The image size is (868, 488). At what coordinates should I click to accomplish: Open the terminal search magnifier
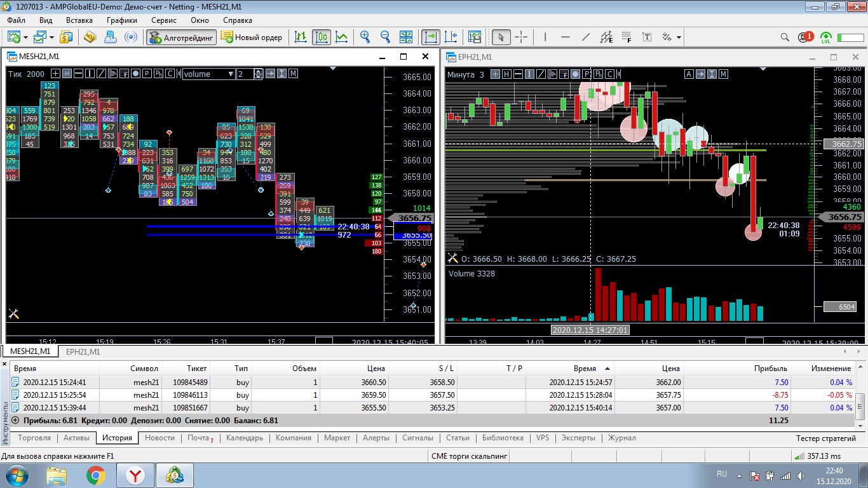(785, 37)
